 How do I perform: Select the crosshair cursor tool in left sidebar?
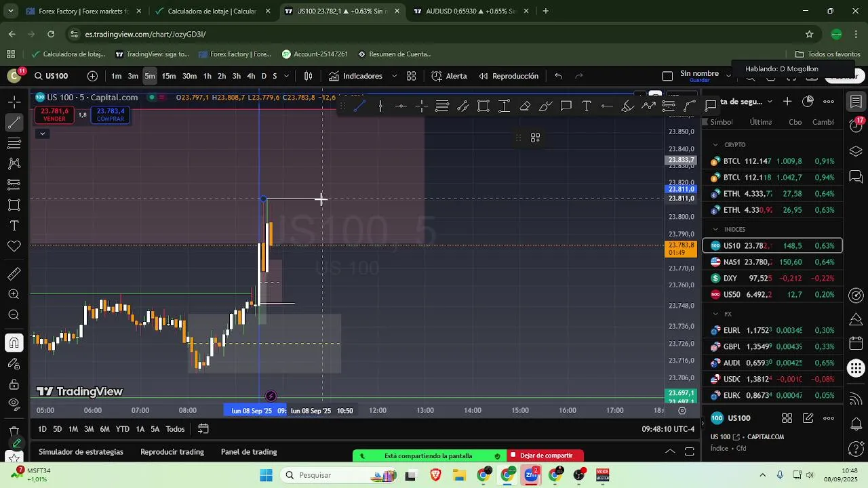click(14, 102)
